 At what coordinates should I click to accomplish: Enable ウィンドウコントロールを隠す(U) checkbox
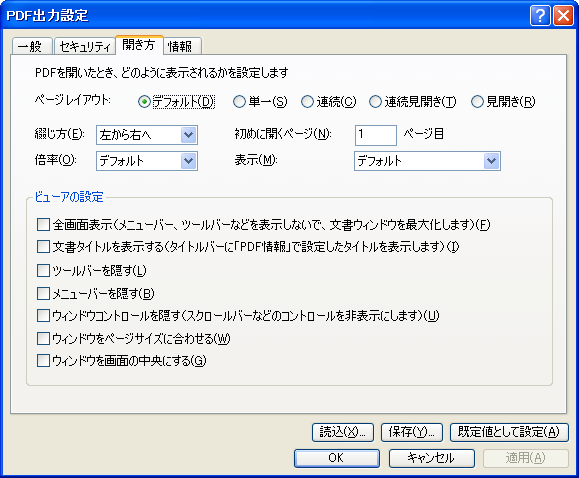(43, 316)
